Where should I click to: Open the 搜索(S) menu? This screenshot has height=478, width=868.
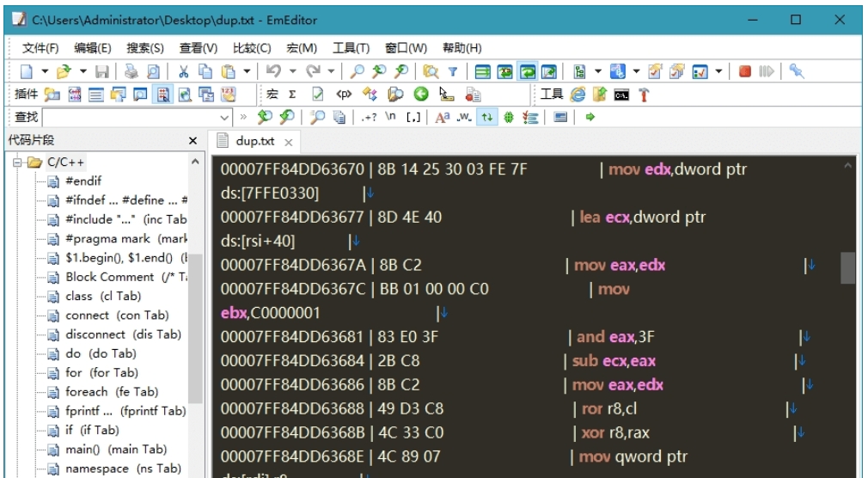pos(145,48)
